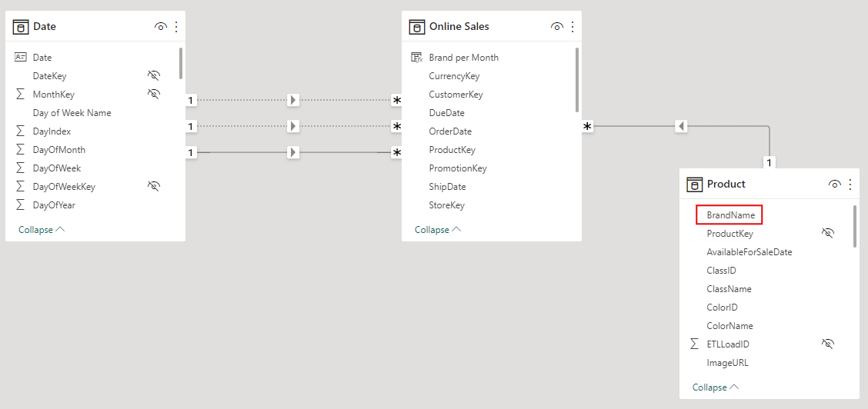This screenshot has width=868, height=409.
Task: Collapse the Product table card
Action: (716, 387)
